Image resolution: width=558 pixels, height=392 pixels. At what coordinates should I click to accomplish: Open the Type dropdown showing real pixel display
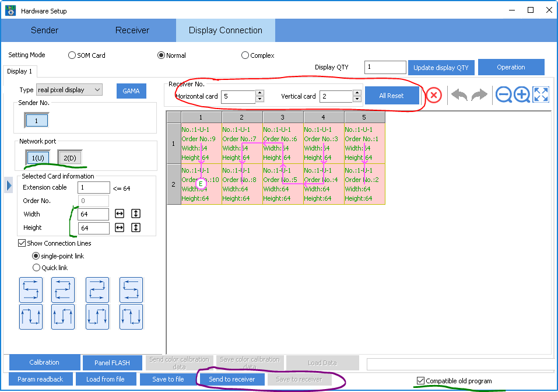[x=69, y=90]
